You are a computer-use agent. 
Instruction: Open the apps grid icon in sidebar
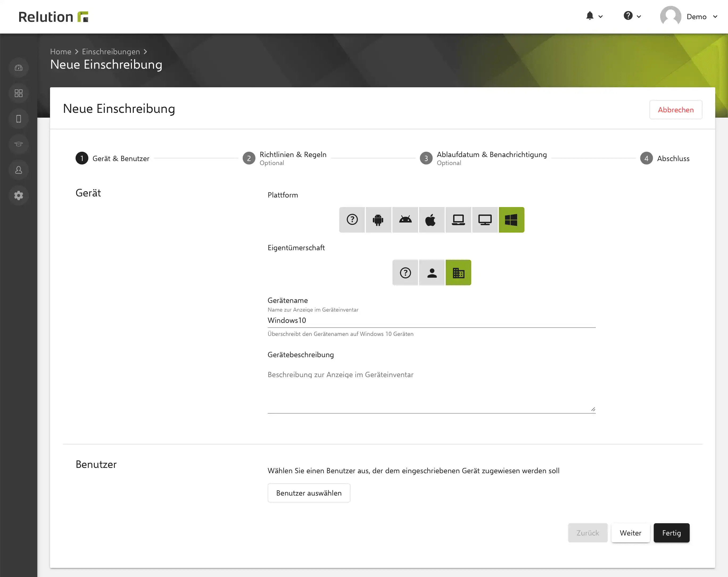point(19,93)
